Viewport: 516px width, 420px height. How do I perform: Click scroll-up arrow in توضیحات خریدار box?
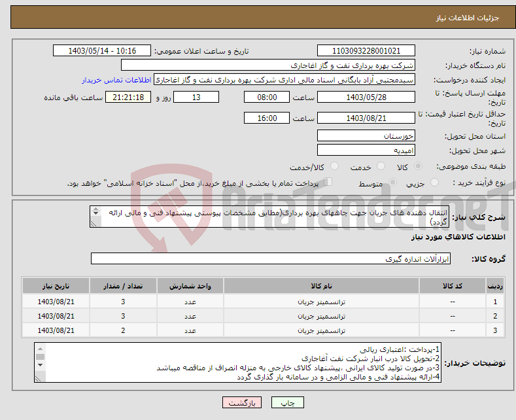click(x=40, y=349)
